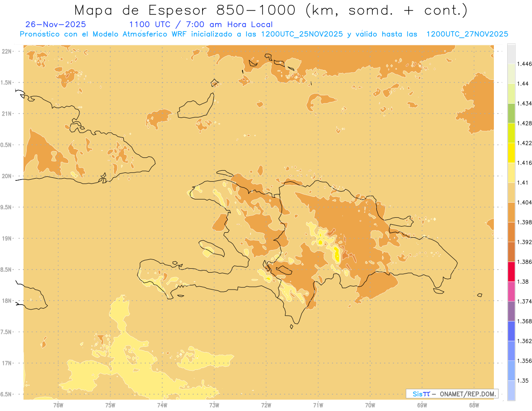Click the latitude label '18N'
The image size is (532, 411).
[x=6, y=301]
